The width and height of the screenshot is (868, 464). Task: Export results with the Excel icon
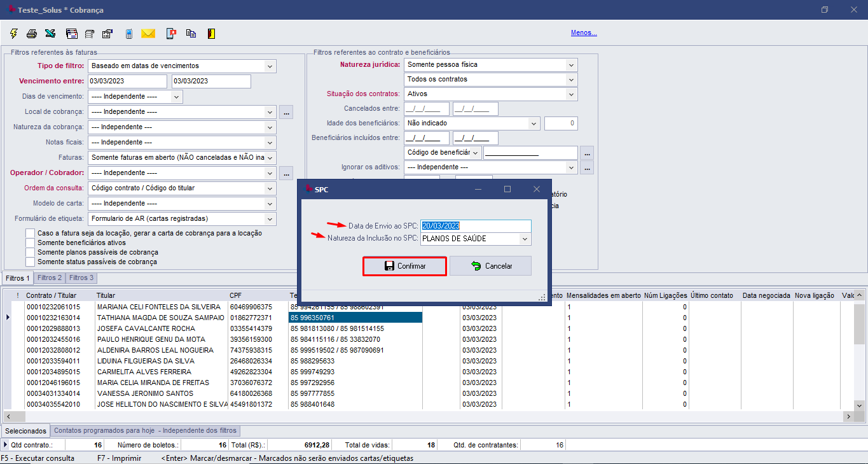coord(50,34)
